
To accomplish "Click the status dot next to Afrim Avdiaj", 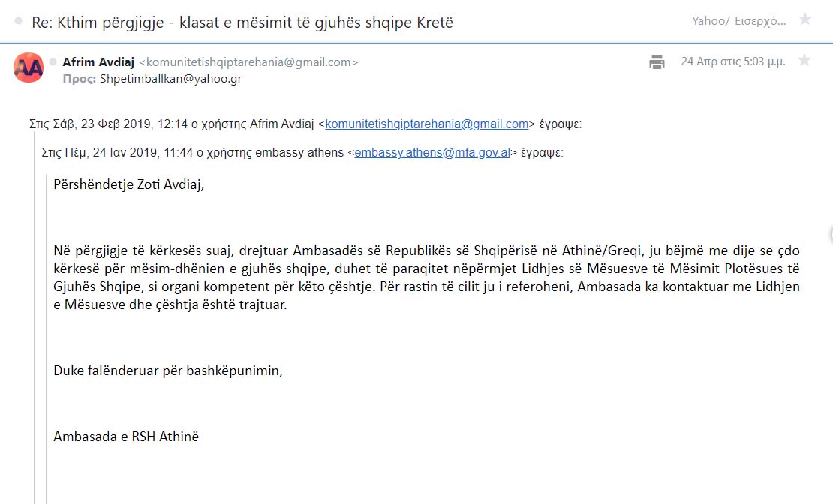I will [53, 62].
